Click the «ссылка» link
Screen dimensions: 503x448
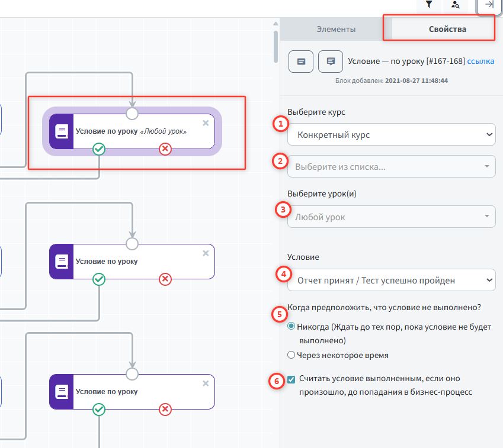coord(480,61)
